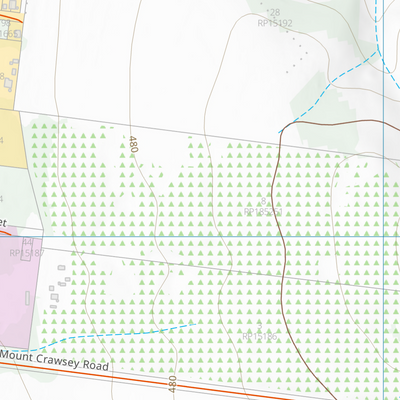Click the tall narrow building in pink parcel
Viewport: 400px width, 400px height.
(27, 298)
